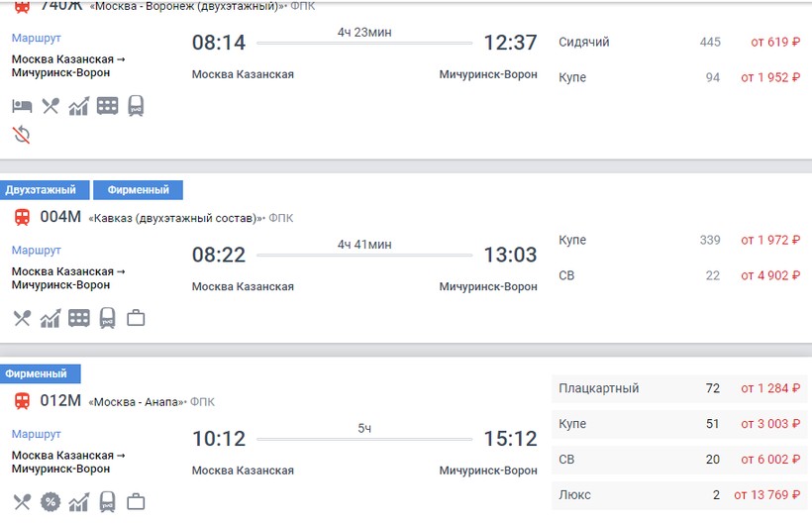Click the RZD train icon for train 012М
The image size is (812, 524).
click(x=107, y=501)
